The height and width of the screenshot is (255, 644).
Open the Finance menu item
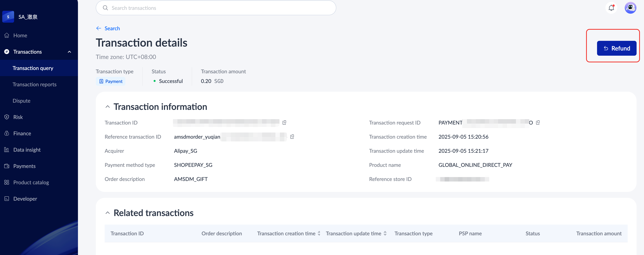click(22, 133)
